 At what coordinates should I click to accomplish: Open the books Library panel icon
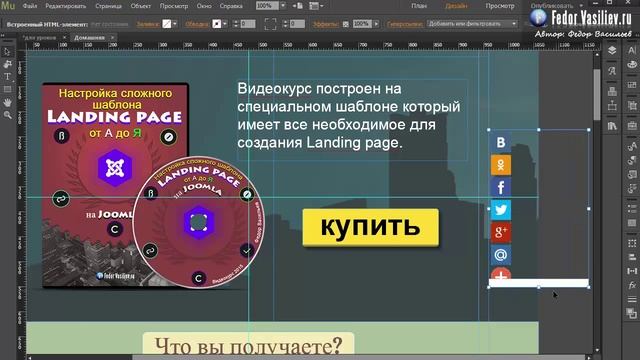(x=612, y=126)
